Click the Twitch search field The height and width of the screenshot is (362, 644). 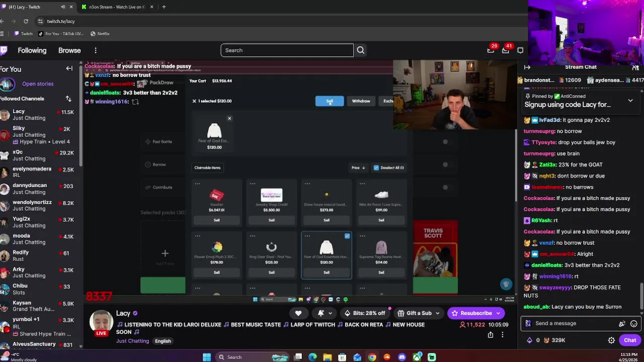(x=287, y=50)
